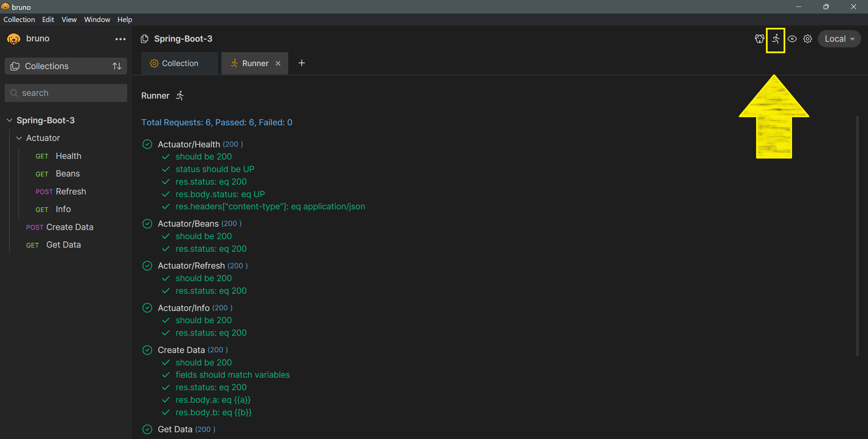This screenshot has height=439, width=868.
Task: Open the View menu
Action: tap(69, 20)
